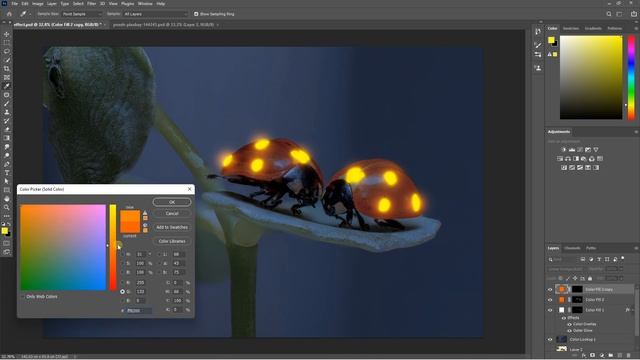The image size is (640, 360).
Task: Select the Eraser tool
Action: coord(7,129)
